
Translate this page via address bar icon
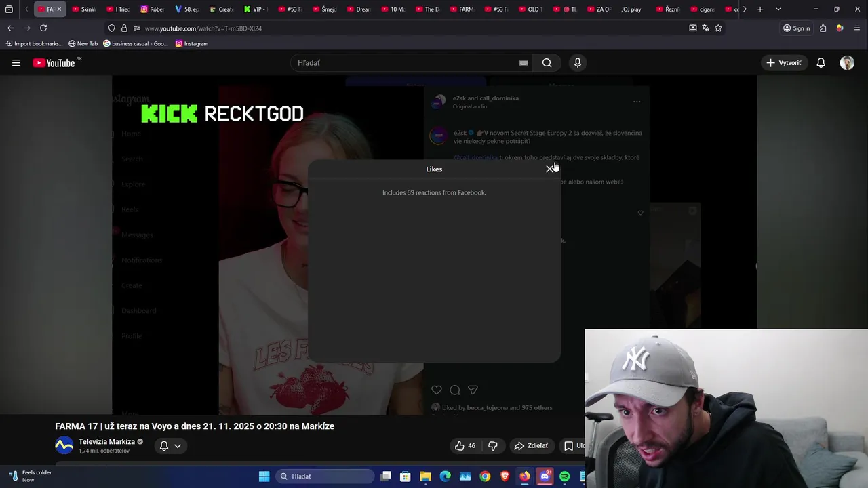pyautogui.click(x=705, y=28)
